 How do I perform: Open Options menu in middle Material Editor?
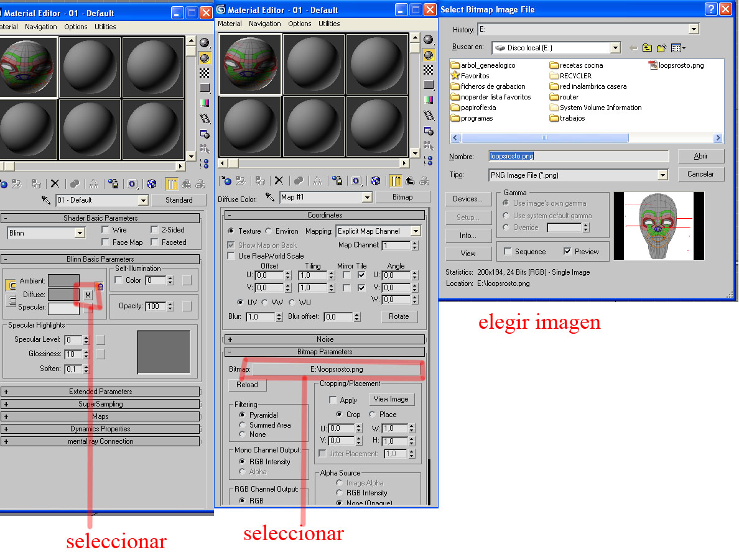click(299, 24)
